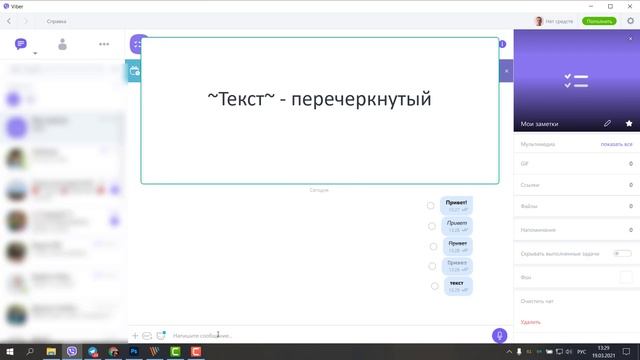640x360 pixels.
Task: Open the taskbar clock showing 13:29
Action: tap(604, 351)
